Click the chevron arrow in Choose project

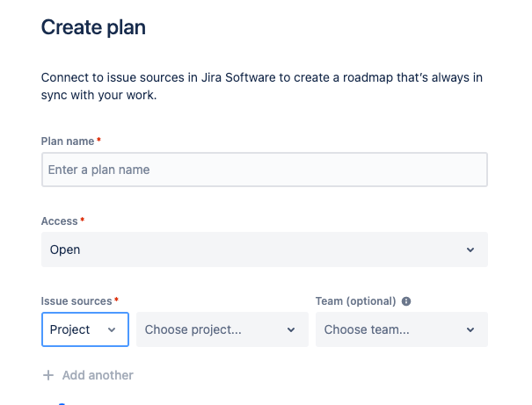[x=291, y=330]
